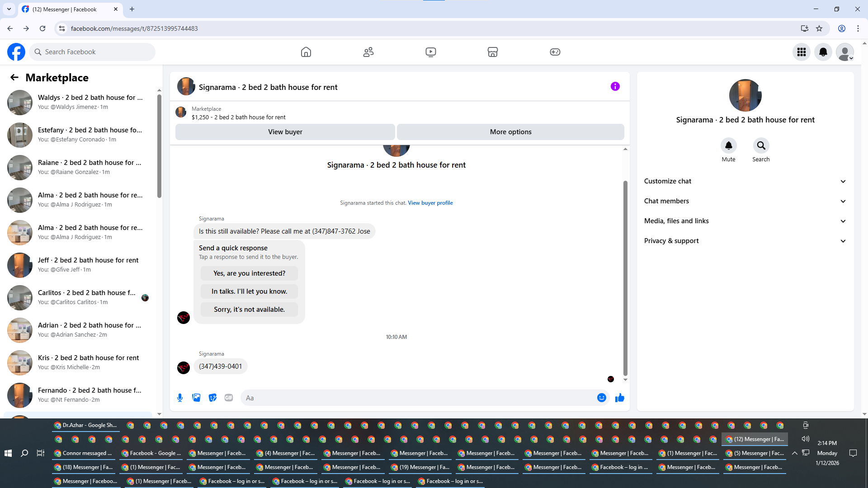Expand the Chat members section

coord(745,201)
